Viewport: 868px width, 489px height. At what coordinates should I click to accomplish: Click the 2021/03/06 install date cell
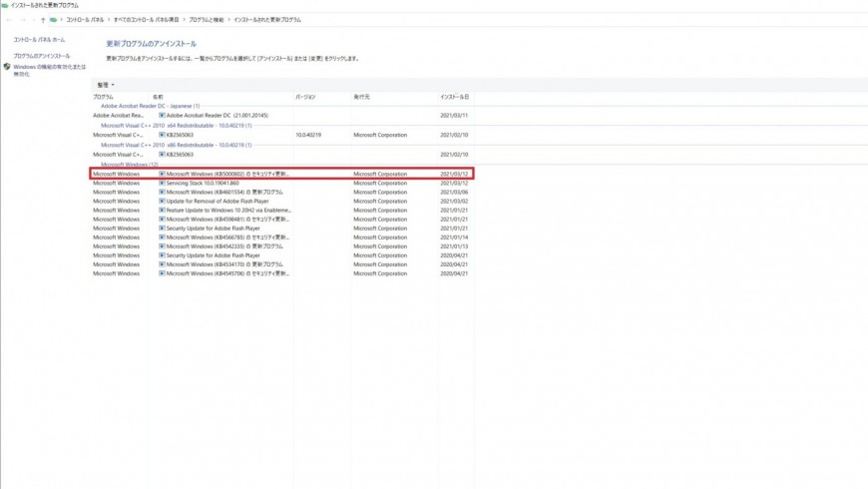point(454,193)
